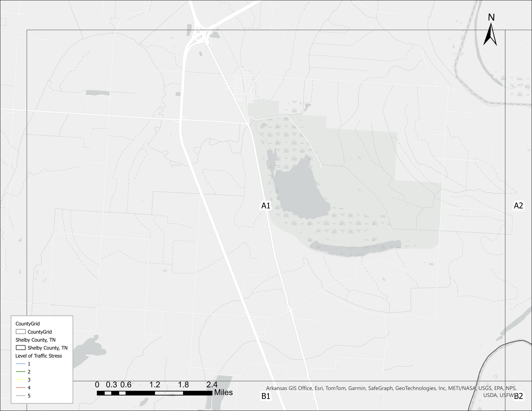Toggle the Level of Traffic Stress legend heading
Image resolution: width=532 pixels, height=411 pixels.
pyautogui.click(x=38, y=356)
